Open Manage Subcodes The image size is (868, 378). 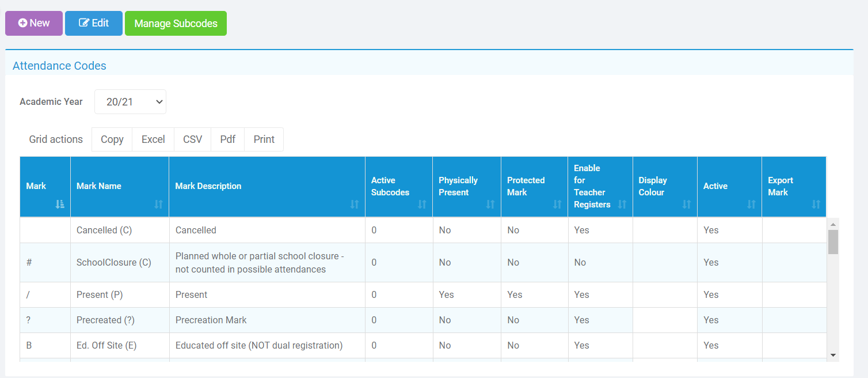(176, 24)
